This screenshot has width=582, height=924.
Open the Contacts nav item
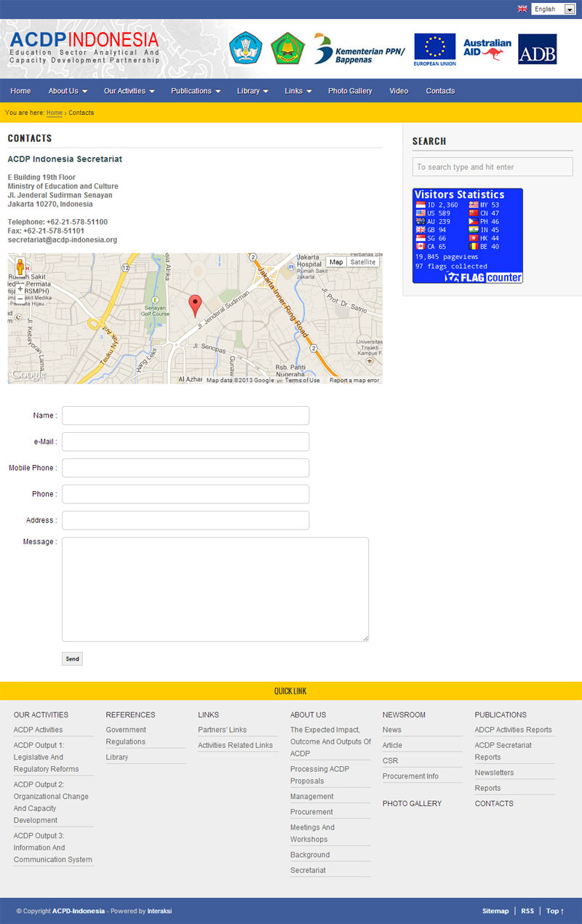(x=440, y=91)
